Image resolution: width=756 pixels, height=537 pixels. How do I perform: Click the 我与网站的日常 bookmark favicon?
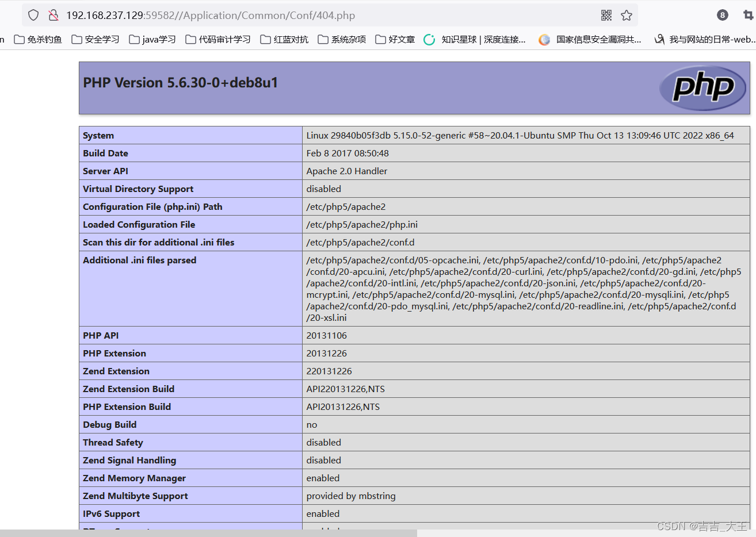[x=659, y=40]
